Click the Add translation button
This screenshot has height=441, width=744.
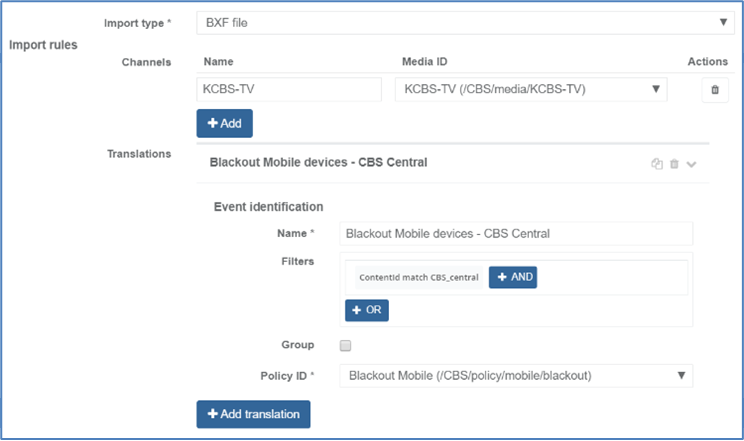[x=254, y=414]
